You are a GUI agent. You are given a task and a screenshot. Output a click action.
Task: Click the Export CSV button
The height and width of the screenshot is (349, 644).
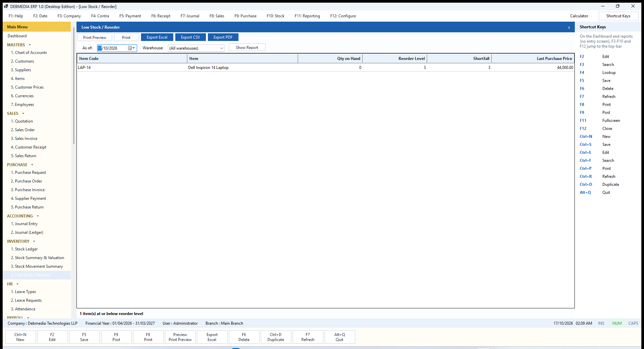[190, 37]
